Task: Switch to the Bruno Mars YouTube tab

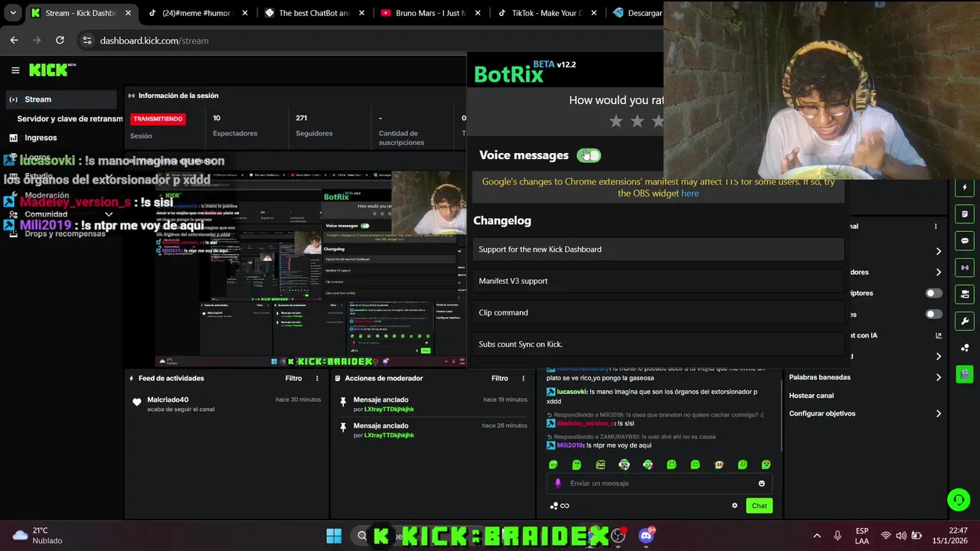Action: pyautogui.click(x=430, y=13)
